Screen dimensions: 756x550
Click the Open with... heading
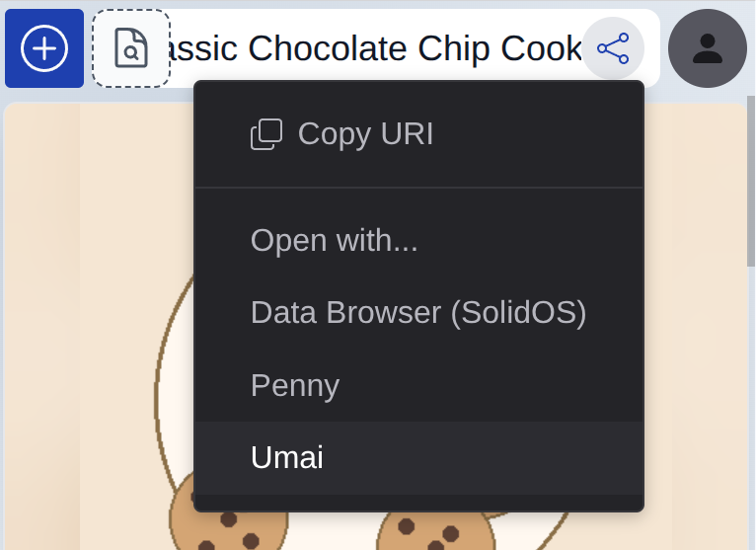[334, 240]
